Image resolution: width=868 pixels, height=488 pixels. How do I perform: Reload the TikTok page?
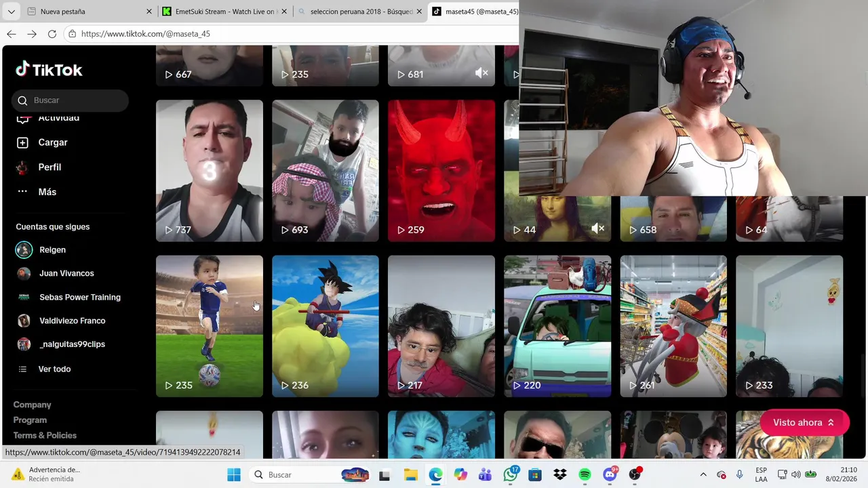(x=52, y=34)
